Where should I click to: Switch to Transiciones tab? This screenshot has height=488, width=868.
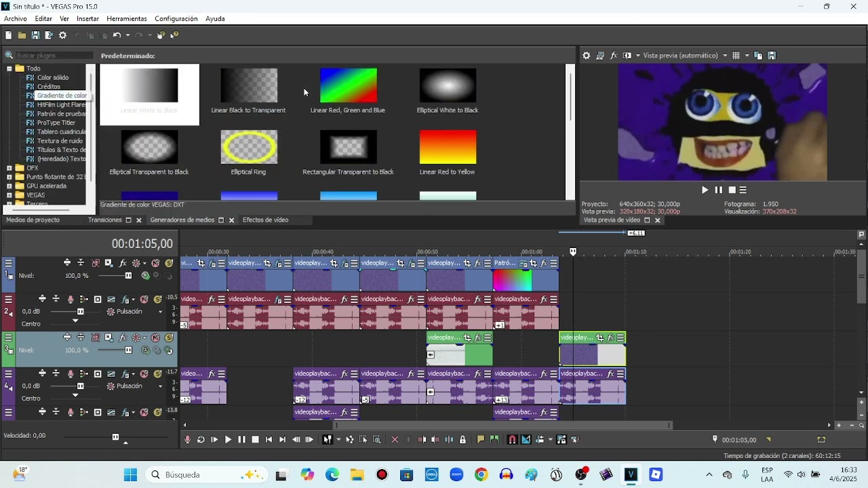[104, 220]
